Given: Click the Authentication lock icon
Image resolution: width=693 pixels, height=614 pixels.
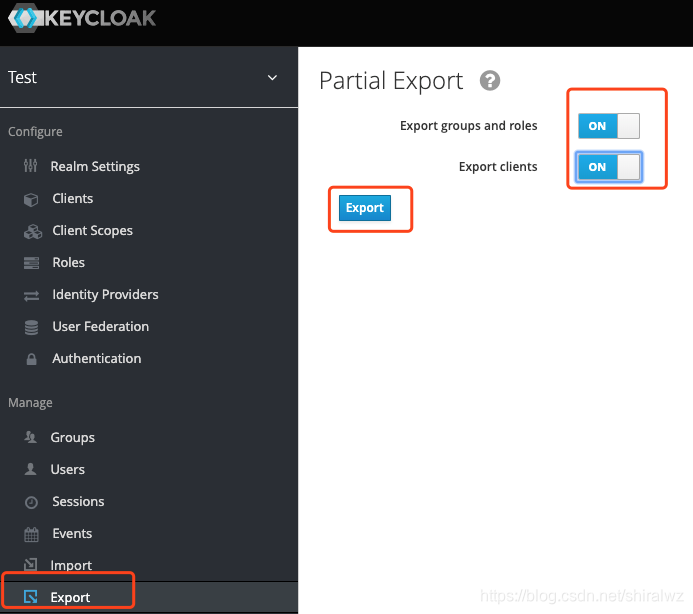Looking at the screenshot, I should (x=31, y=359).
